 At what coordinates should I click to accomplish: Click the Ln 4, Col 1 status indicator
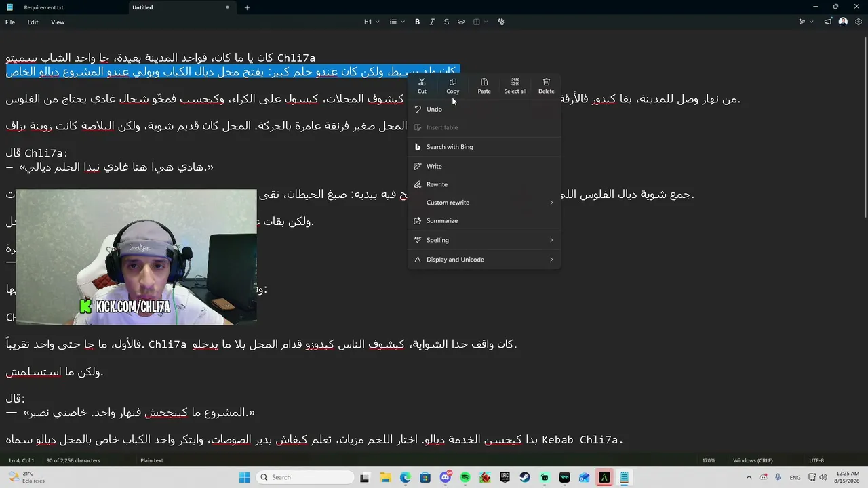tap(22, 460)
